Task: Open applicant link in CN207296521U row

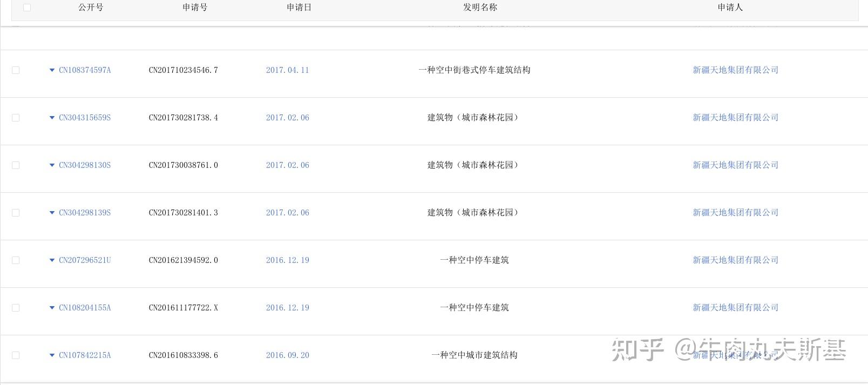Action: (735, 260)
